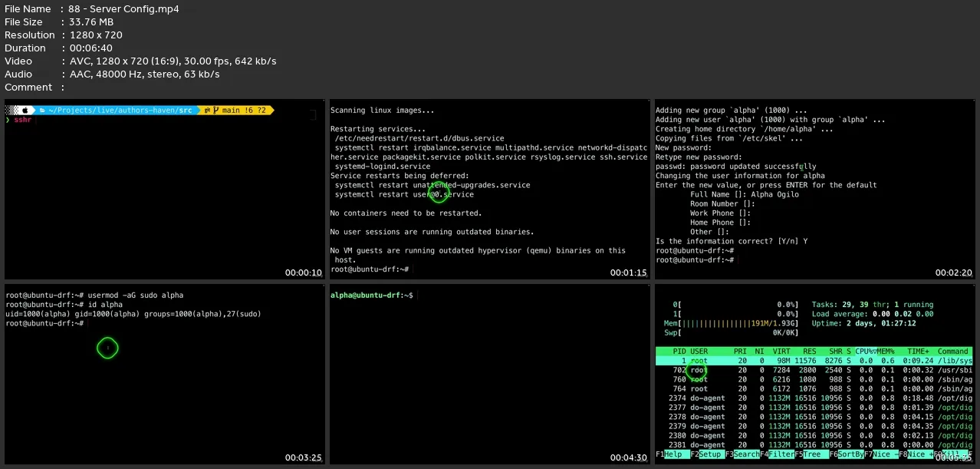
Task: Select the do-agent process row PID 2379
Action: coord(814,426)
